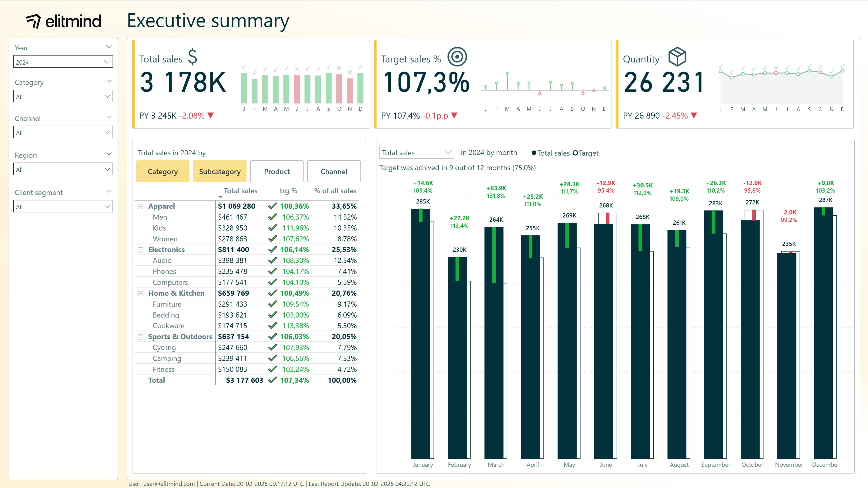Click the sort arrow under the Total sales column

(x=220, y=197)
